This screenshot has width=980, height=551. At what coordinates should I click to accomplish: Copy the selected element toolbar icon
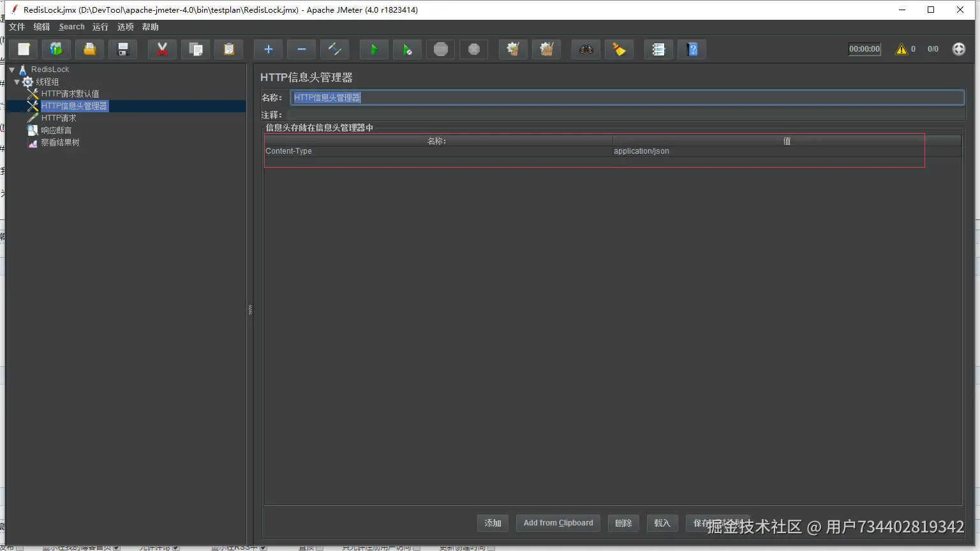(x=196, y=49)
